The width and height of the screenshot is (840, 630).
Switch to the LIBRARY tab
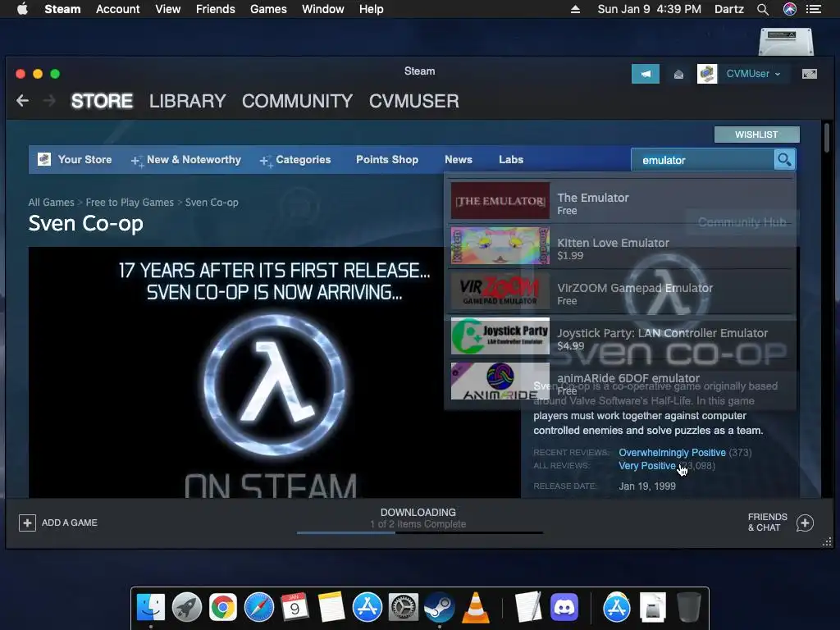(188, 101)
